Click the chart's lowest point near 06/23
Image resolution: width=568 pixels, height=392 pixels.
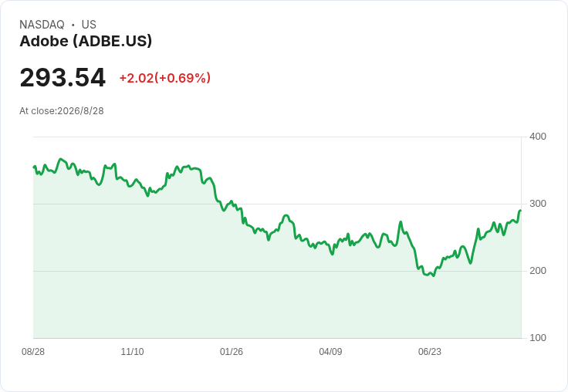434,275
